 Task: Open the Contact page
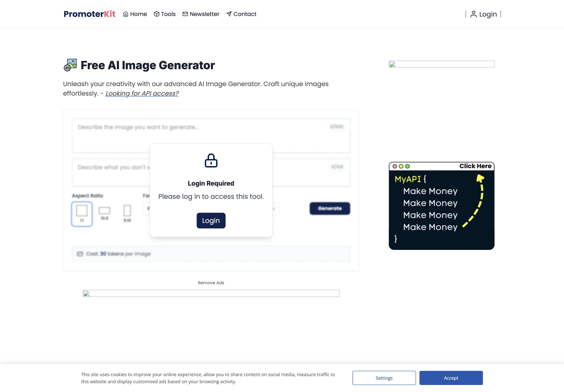241,14
